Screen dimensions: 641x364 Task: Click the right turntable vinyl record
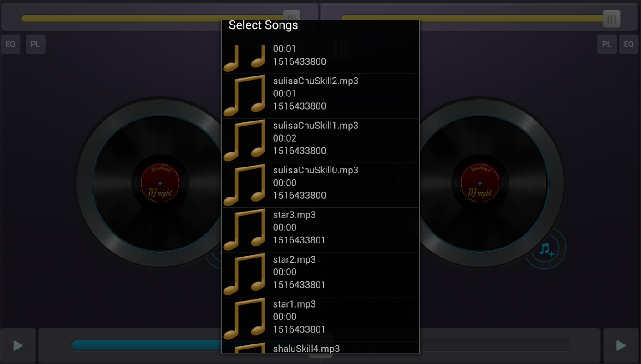480,183
